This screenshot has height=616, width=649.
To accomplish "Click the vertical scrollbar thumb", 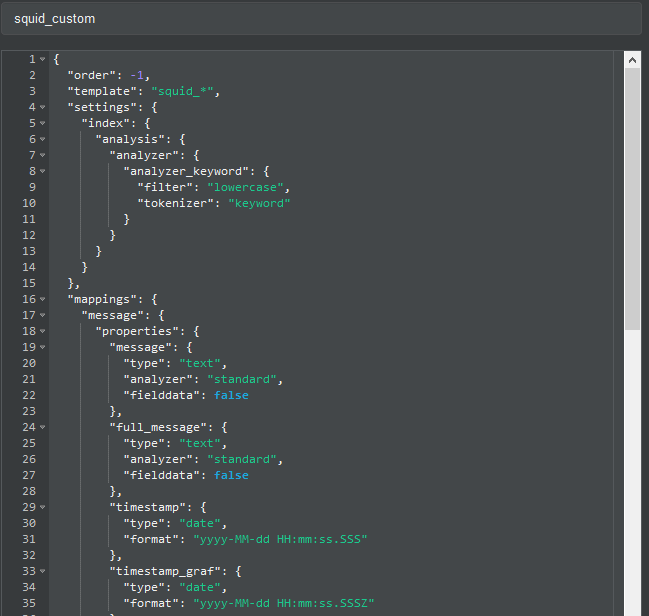I will click(632, 199).
